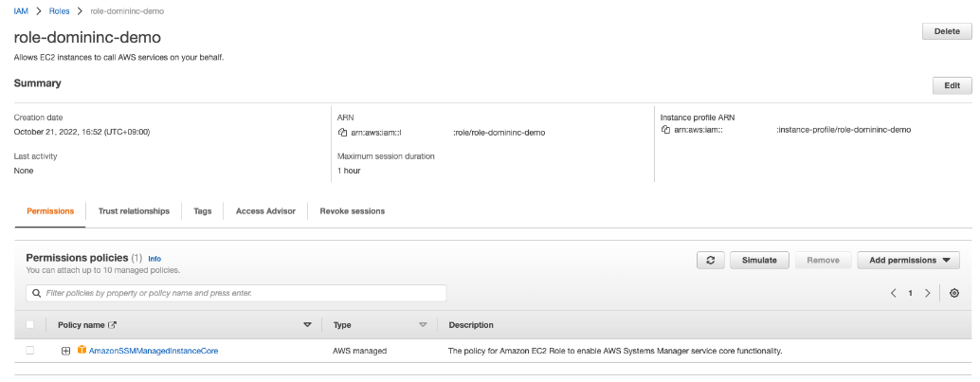980x382 pixels.
Task: Click the search magnifier icon
Action: 36,294
